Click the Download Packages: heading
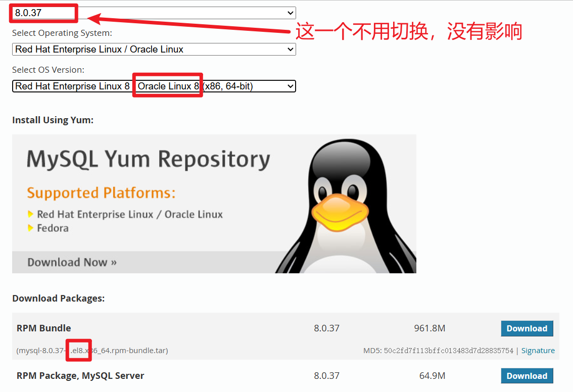 59,299
